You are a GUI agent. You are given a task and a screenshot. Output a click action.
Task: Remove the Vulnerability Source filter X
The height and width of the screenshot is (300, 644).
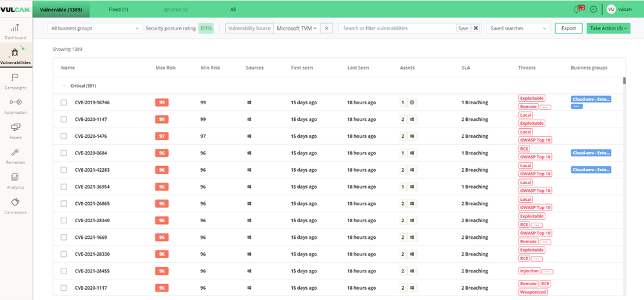[326, 28]
